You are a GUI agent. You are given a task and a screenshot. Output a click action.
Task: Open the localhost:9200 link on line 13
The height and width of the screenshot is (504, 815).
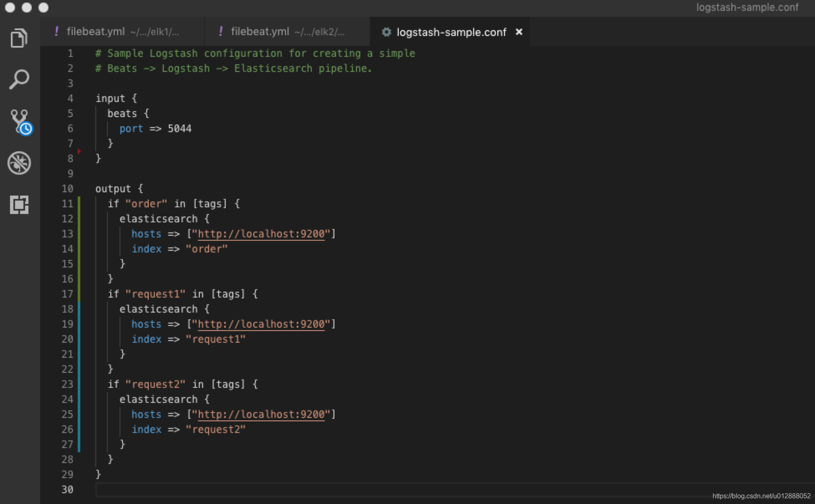pos(261,234)
